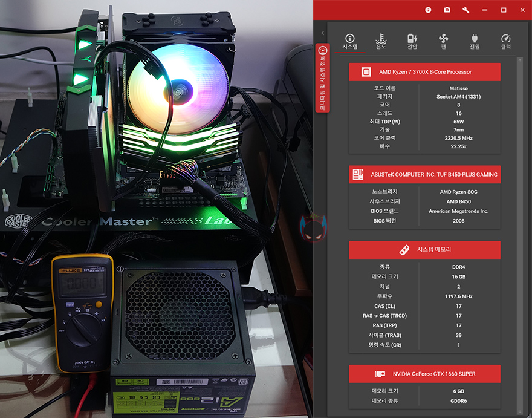Viewport: 532px width, 418px height.
Task: Open settings via the wrench icon
Action: coord(466,10)
